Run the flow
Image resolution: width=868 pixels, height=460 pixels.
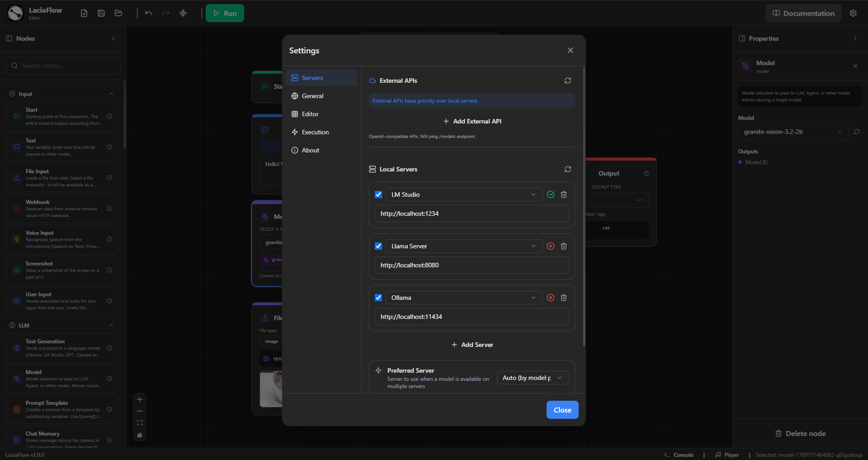225,13
